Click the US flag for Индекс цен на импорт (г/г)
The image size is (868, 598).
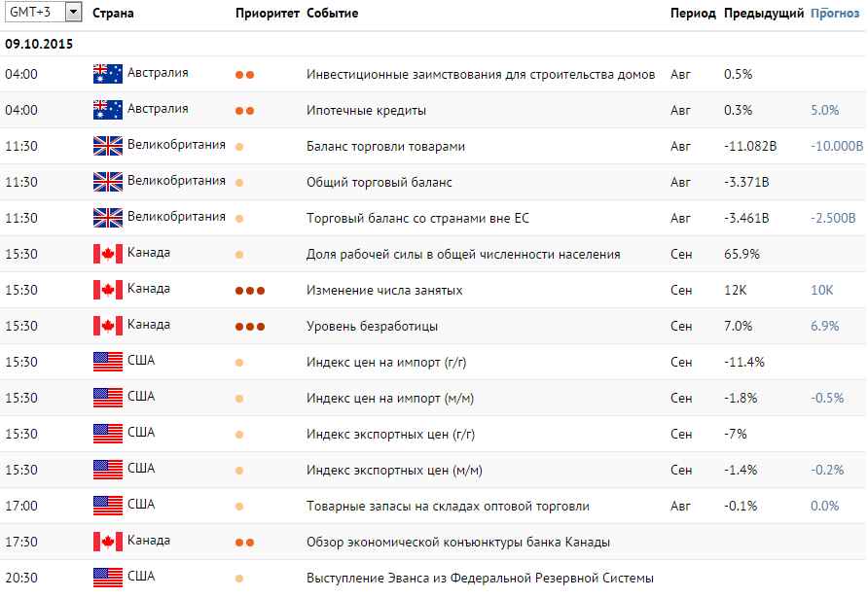point(107,362)
